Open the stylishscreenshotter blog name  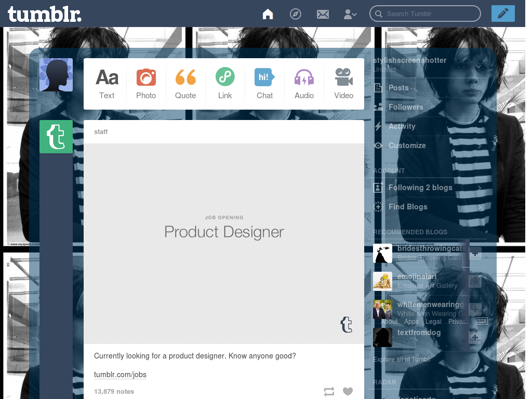[x=409, y=60]
